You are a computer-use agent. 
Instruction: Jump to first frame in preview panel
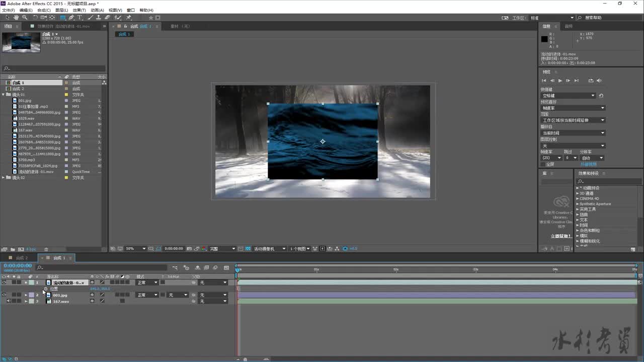(544, 80)
